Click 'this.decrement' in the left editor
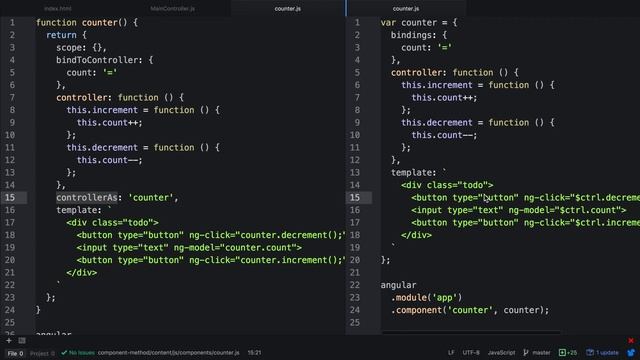640x360 pixels. pos(102,148)
